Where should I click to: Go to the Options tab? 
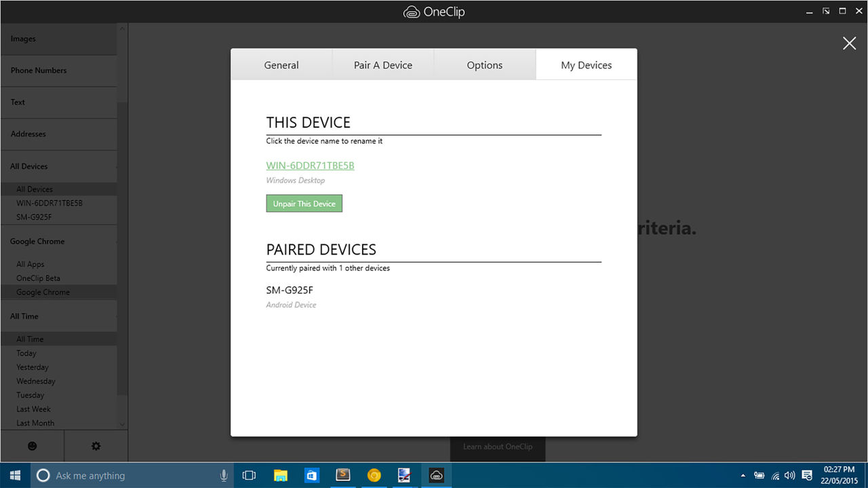pyautogui.click(x=485, y=65)
